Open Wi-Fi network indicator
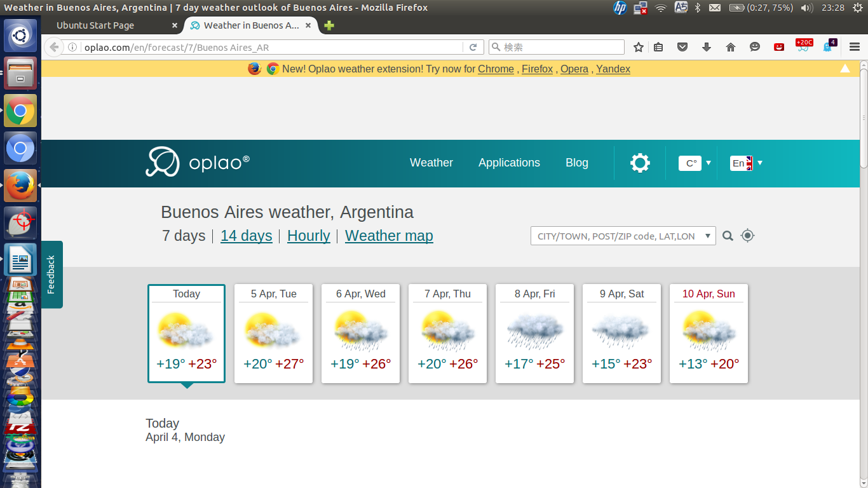Image resolution: width=868 pixels, height=488 pixels. pos(661,8)
